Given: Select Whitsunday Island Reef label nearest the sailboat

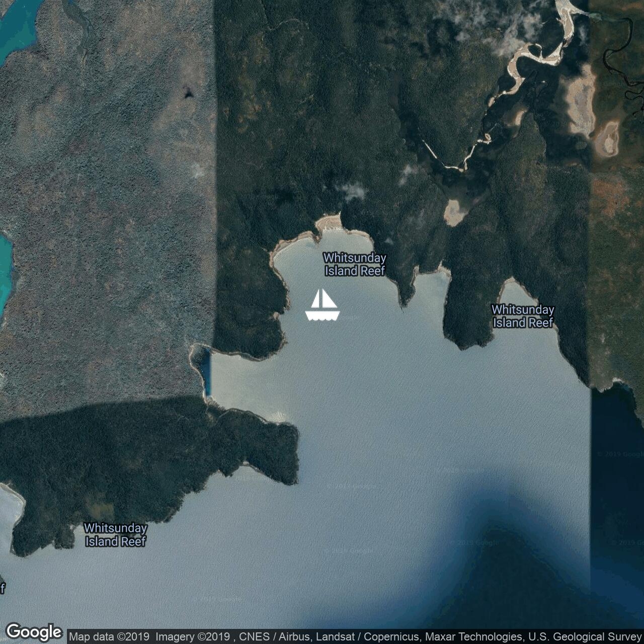Looking at the screenshot, I should pos(354,264).
